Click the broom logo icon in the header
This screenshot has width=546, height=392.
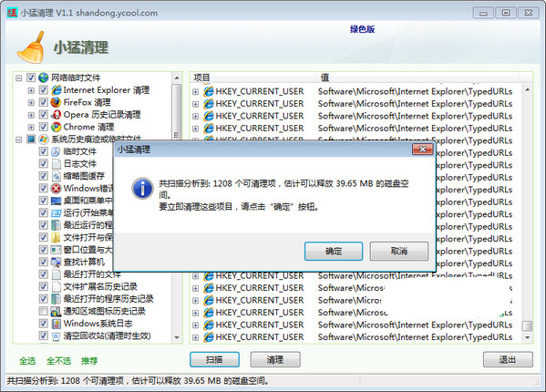point(31,48)
